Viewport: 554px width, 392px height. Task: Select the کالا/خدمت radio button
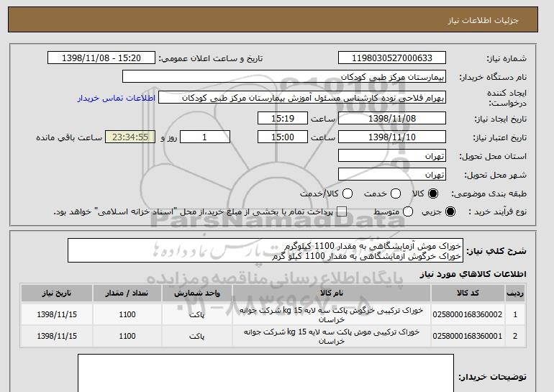[x=348, y=193]
